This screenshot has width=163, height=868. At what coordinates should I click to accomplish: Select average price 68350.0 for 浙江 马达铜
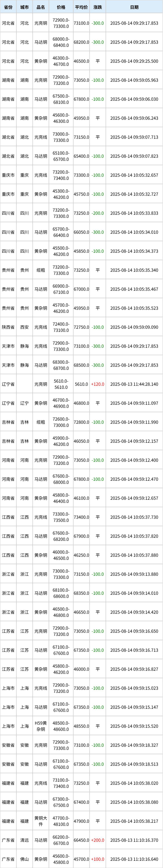coord(81,593)
